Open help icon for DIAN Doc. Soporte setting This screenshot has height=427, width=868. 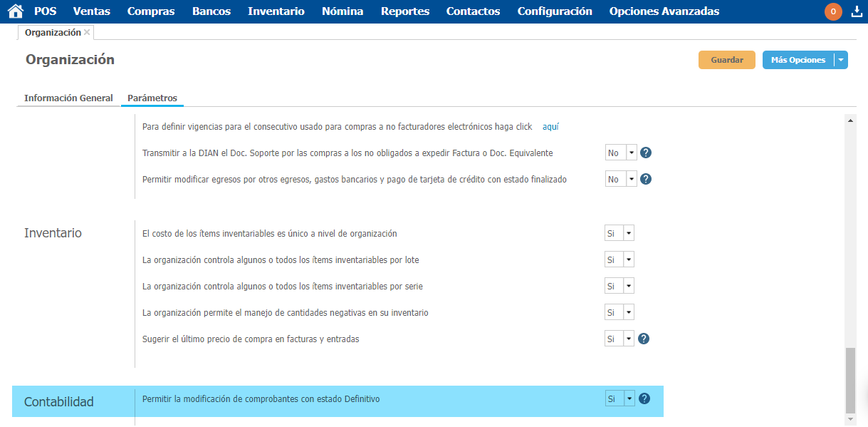pos(646,153)
